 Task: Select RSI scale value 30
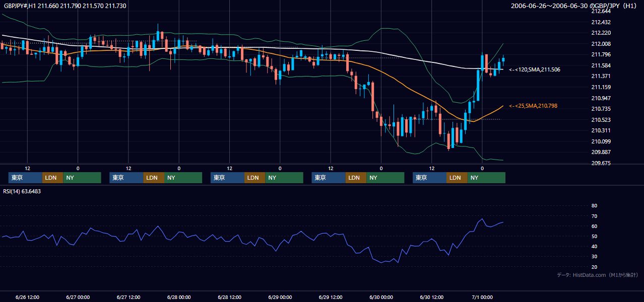[595, 257]
